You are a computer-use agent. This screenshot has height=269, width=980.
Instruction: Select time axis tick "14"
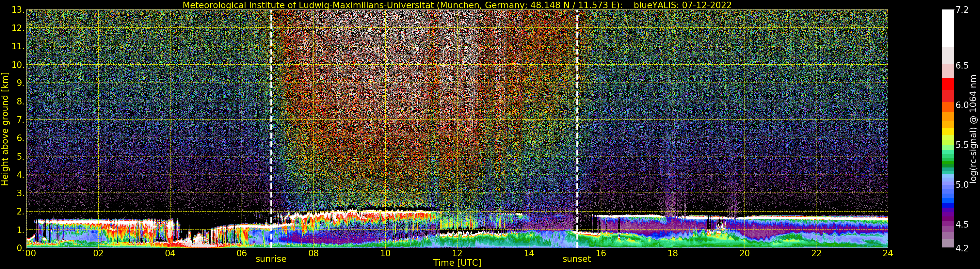tap(529, 253)
